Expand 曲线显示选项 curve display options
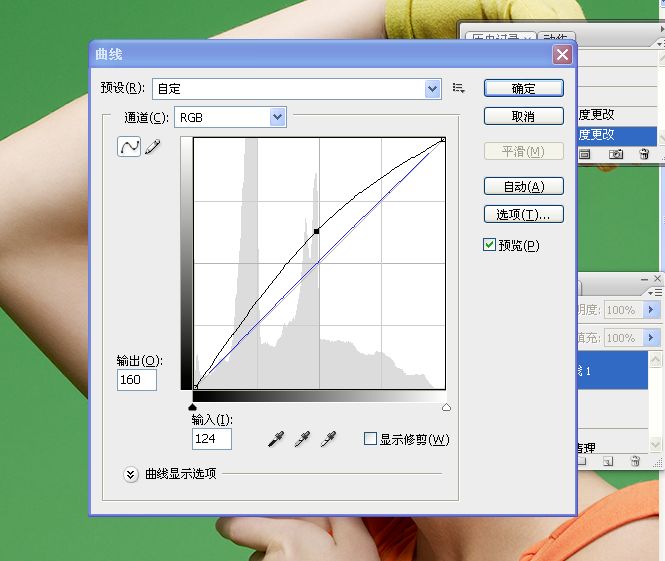The width and height of the screenshot is (665, 561). [x=131, y=474]
